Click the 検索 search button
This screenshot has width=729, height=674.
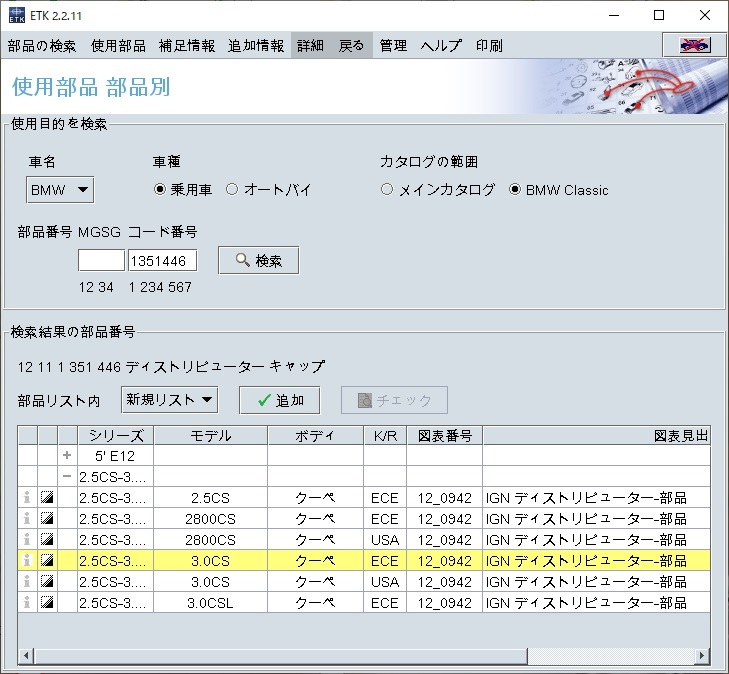[x=258, y=260]
